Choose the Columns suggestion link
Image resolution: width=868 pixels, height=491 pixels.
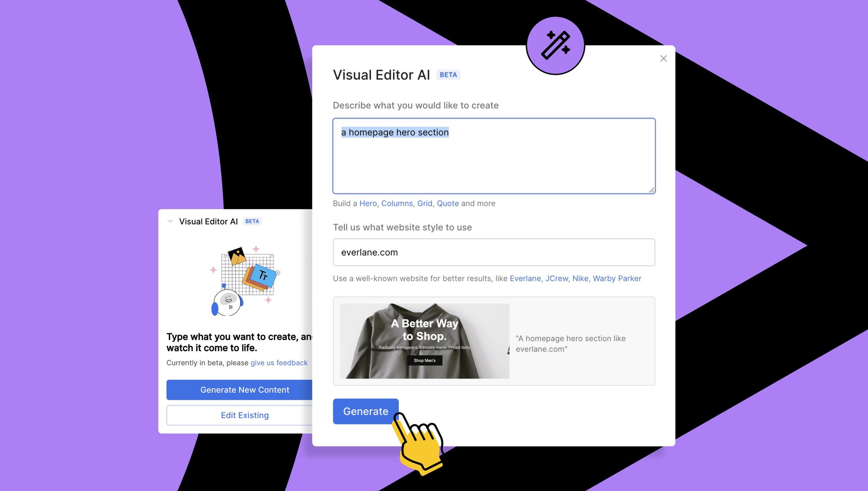[397, 203]
